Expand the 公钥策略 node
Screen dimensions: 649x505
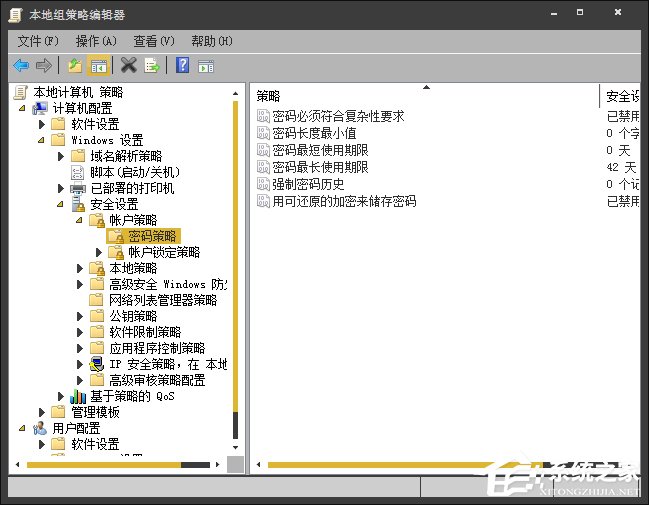click(80, 316)
